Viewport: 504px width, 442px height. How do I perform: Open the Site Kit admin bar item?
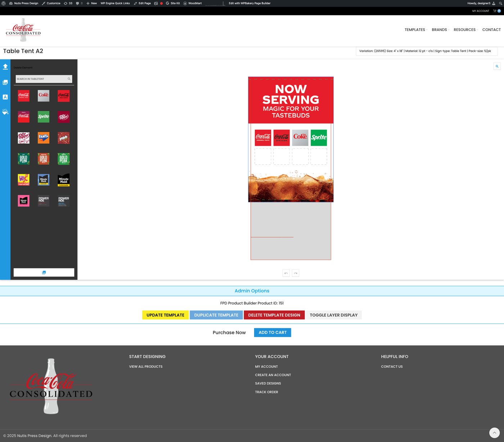(173, 3)
